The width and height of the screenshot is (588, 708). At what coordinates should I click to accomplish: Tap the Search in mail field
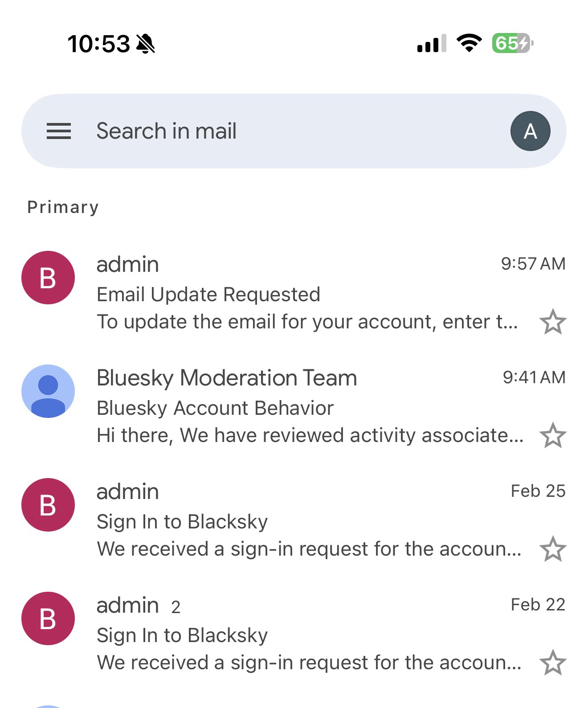[267, 131]
